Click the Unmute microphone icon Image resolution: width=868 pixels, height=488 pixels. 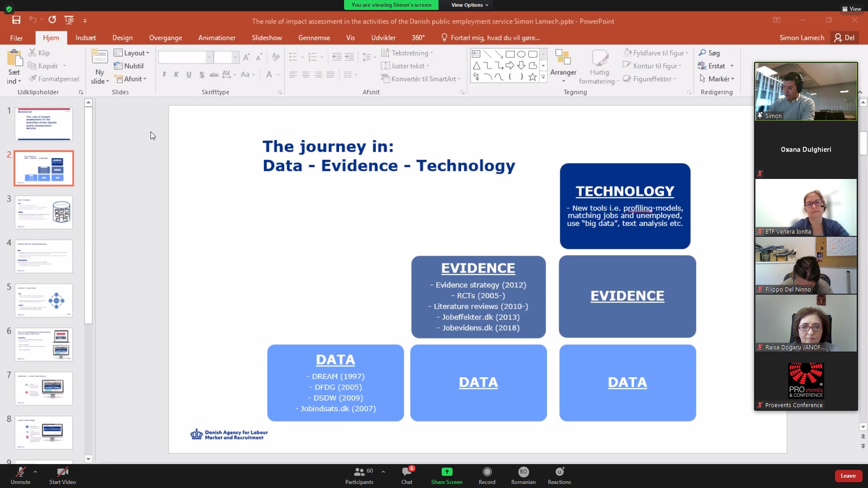[20, 472]
